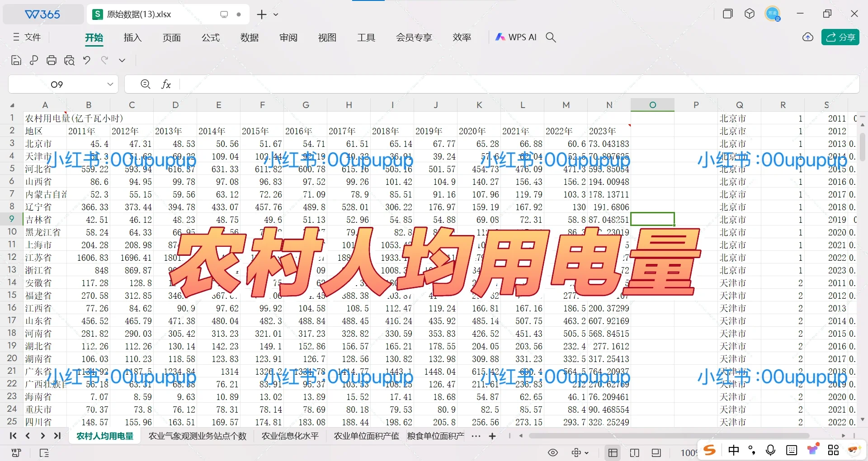Jump to the last sheet tab arrow
Image resolution: width=868 pixels, height=461 pixels.
57,436
